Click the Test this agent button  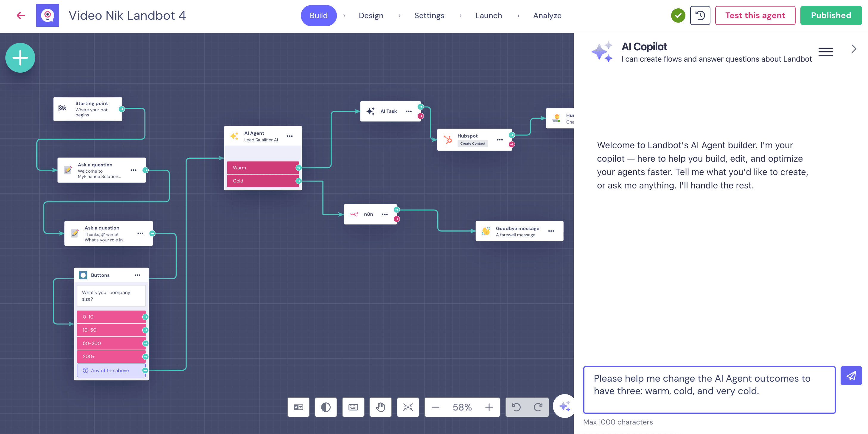(755, 15)
